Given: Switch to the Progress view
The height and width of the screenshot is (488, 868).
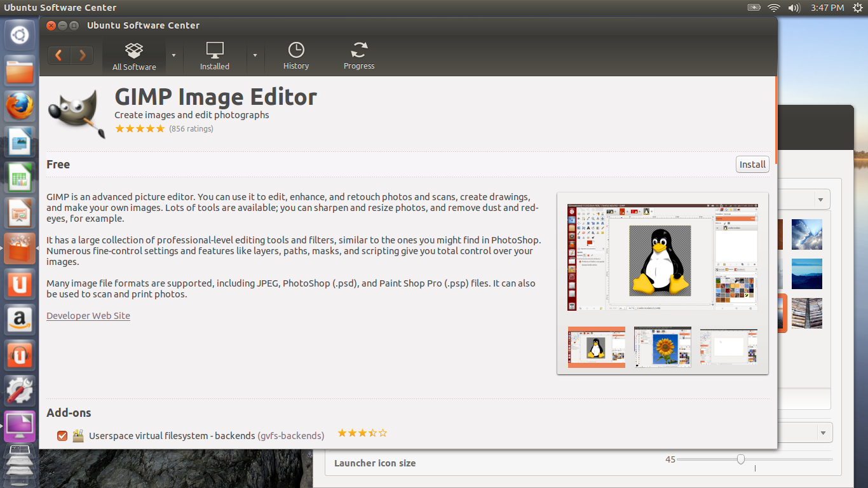Looking at the screenshot, I should (359, 57).
